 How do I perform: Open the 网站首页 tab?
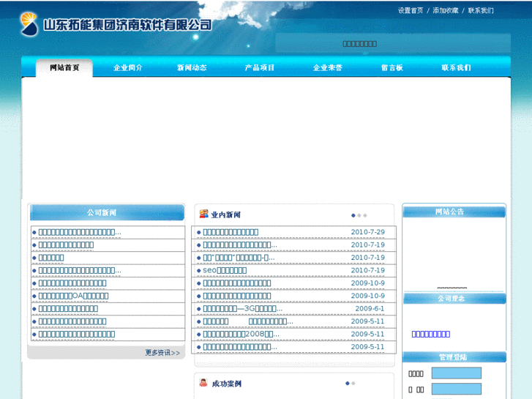tap(64, 67)
